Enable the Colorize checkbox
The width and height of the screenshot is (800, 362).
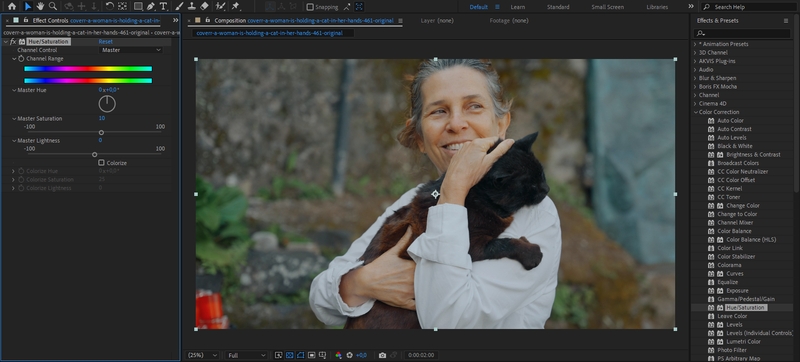pyautogui.click(x=101, y=163)
